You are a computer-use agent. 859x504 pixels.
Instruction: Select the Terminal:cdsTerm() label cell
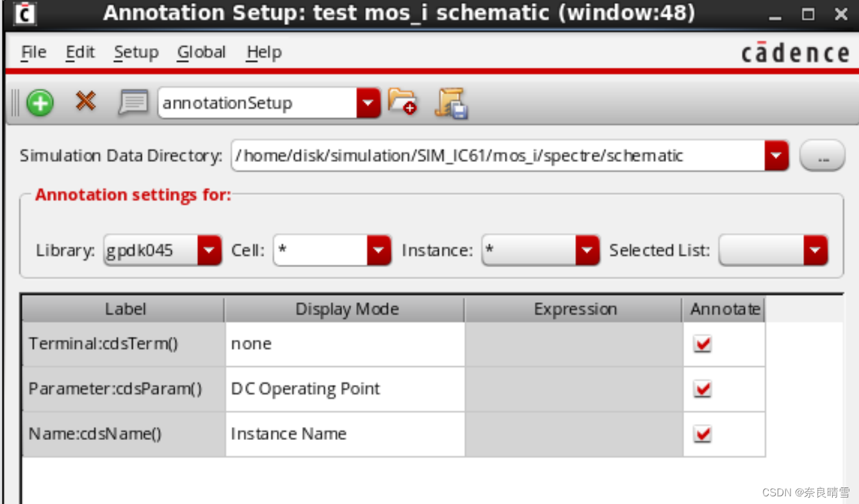click(124, 345)
